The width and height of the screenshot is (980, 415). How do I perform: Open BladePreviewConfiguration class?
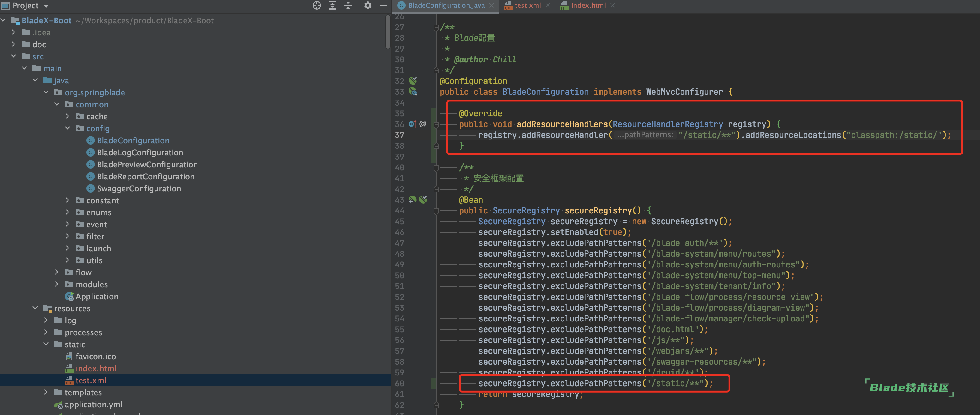click(147, 164)
